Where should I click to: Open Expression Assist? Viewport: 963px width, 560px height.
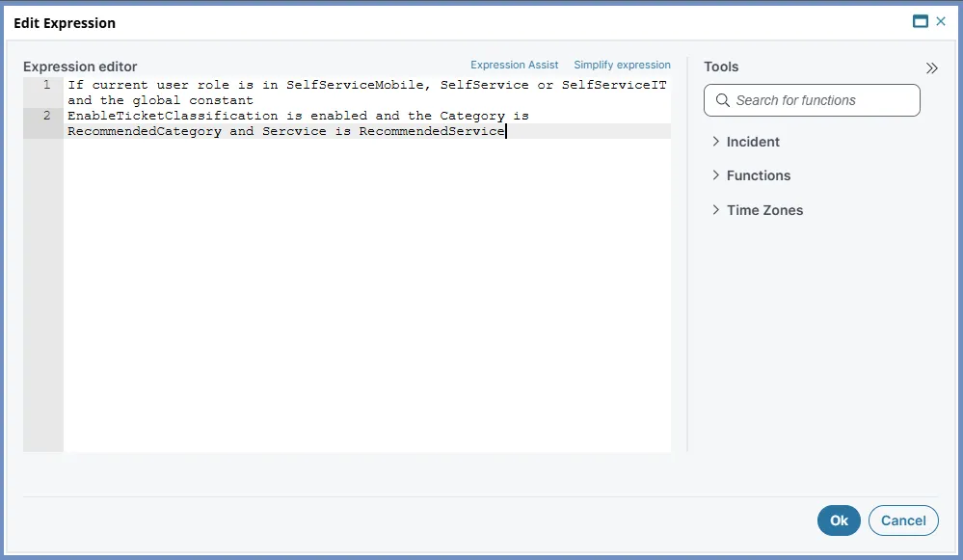pos(514,66)
